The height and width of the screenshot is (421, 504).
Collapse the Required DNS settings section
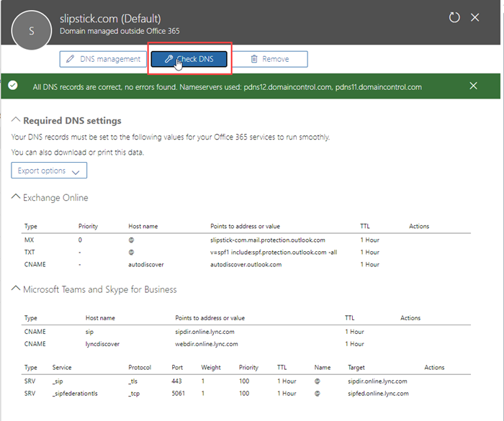click(16, 119)
